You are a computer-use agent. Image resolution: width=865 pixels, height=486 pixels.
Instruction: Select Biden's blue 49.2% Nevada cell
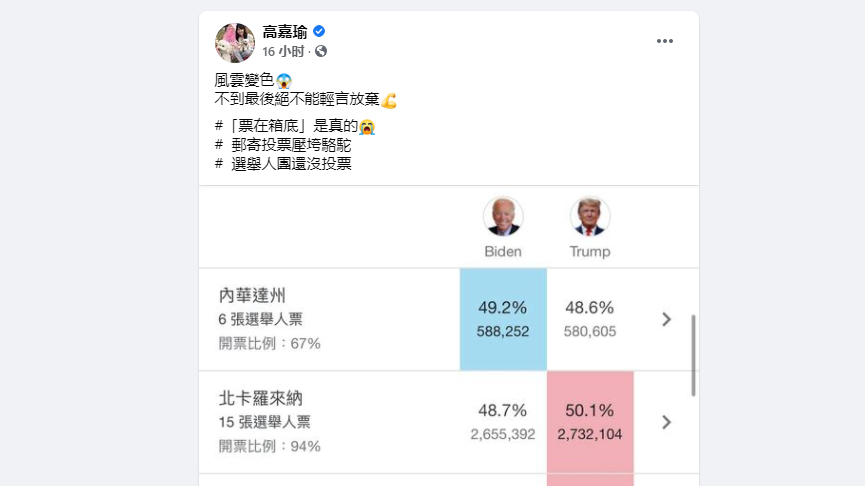tap(503, 319)
